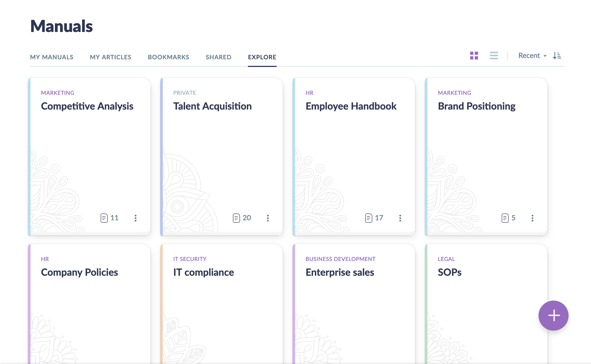The image size is (591, 364).
Task: Open the Recent sort dropdown
Action: click(532, 55)
